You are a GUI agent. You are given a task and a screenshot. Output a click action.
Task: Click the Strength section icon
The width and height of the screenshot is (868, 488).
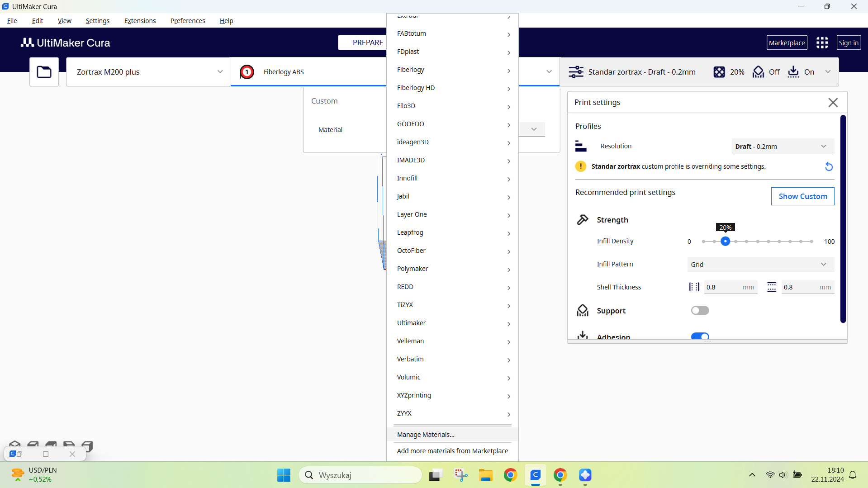583,220
